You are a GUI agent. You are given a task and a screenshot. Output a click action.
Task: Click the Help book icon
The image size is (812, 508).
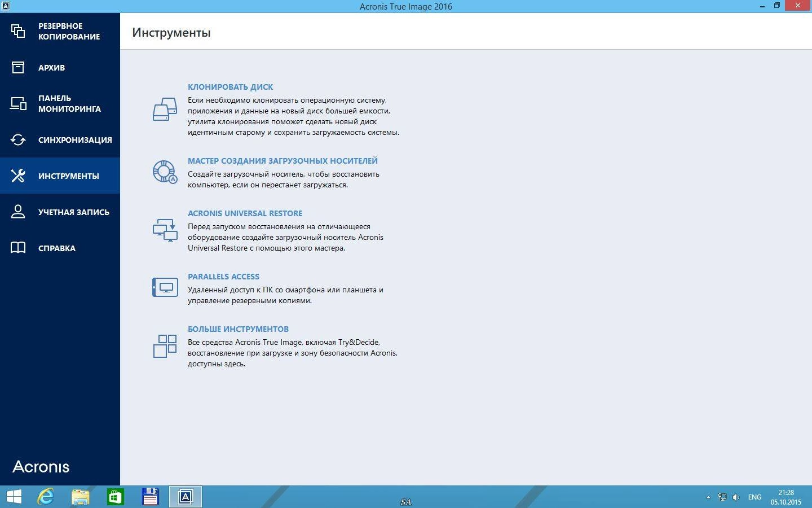(18, 248)
